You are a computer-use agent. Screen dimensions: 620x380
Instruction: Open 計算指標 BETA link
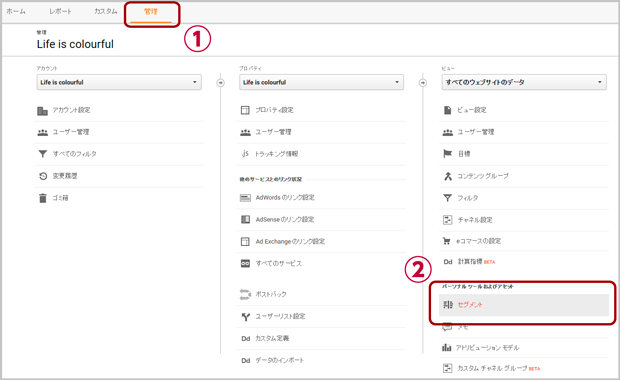pyautogui.click(x=476, y=262)
